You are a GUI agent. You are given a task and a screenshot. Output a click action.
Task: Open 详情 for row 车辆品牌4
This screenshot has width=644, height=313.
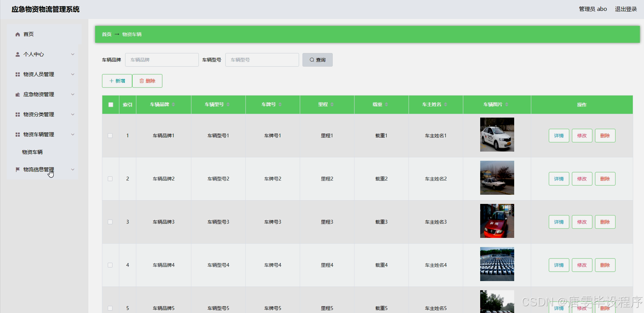click(x=559, y=265)
